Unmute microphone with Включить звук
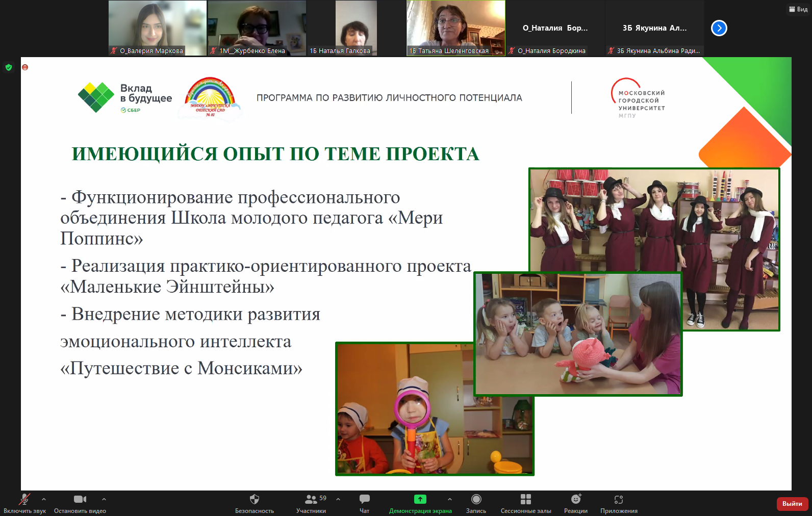 coord(24,503)
